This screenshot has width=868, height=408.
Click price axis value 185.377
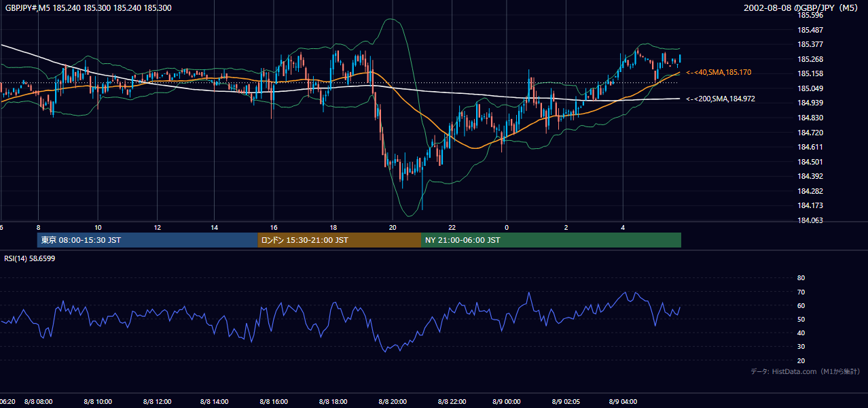click(810, 44)
